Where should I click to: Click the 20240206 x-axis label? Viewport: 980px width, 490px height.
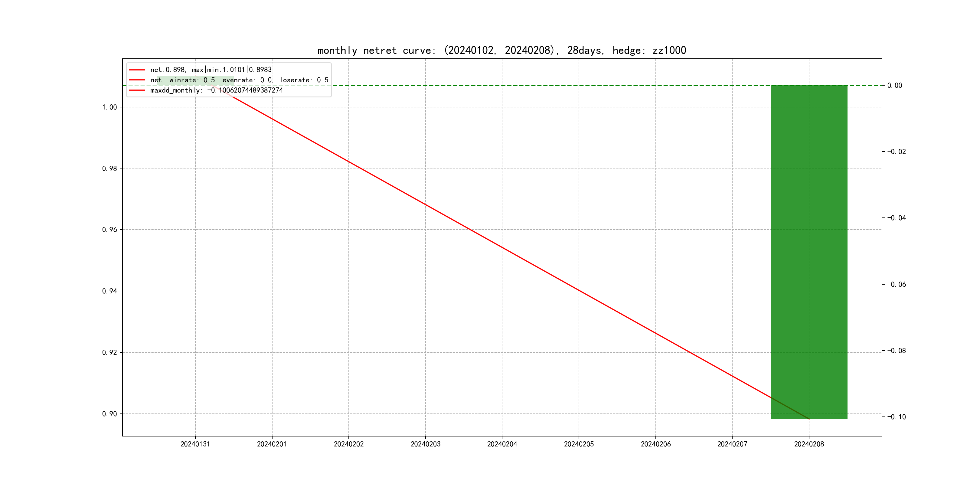pos(655,444)
